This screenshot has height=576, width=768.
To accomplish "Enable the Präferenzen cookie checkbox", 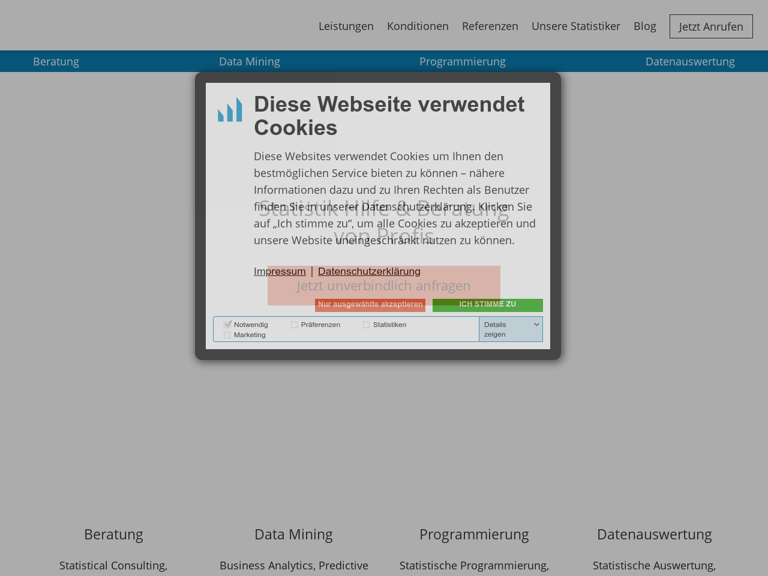I will click(x=295, y=324).
